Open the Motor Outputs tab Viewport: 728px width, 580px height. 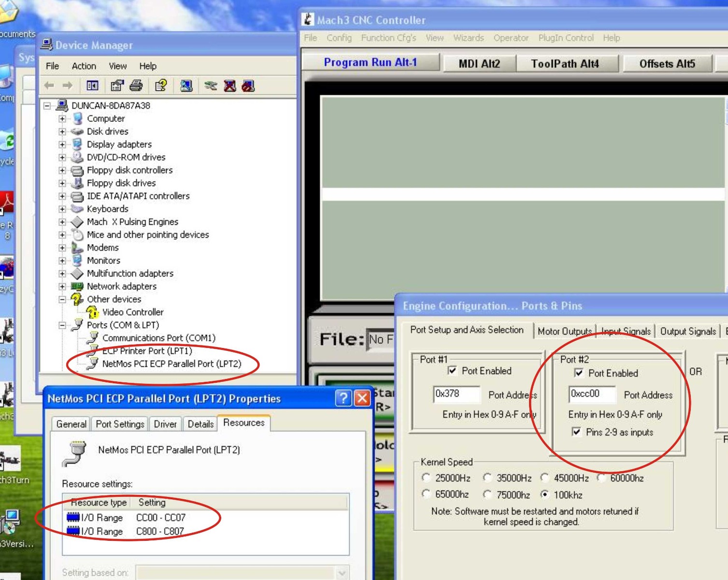564,331
